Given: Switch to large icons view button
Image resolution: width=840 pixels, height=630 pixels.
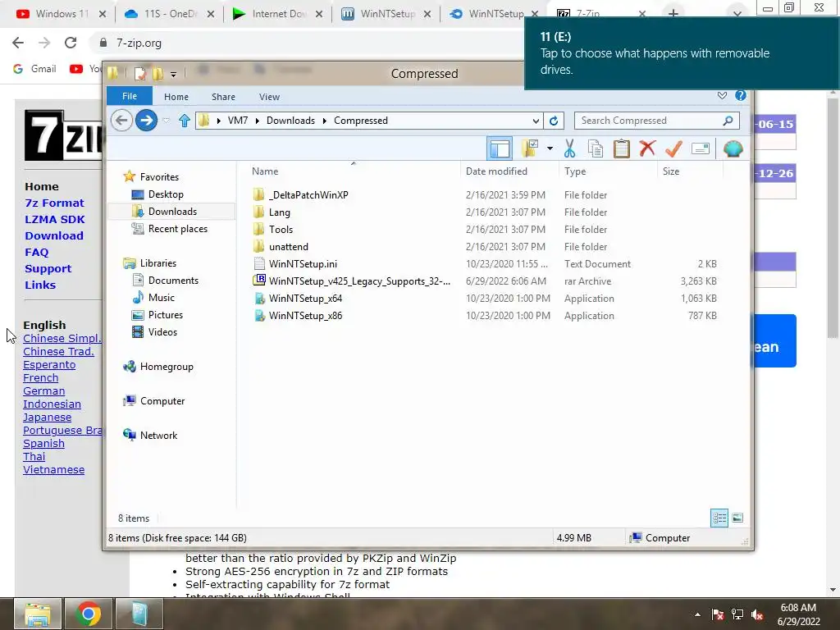Looking at the screenshot, I should pyautogui.click(x=737, y=518).
